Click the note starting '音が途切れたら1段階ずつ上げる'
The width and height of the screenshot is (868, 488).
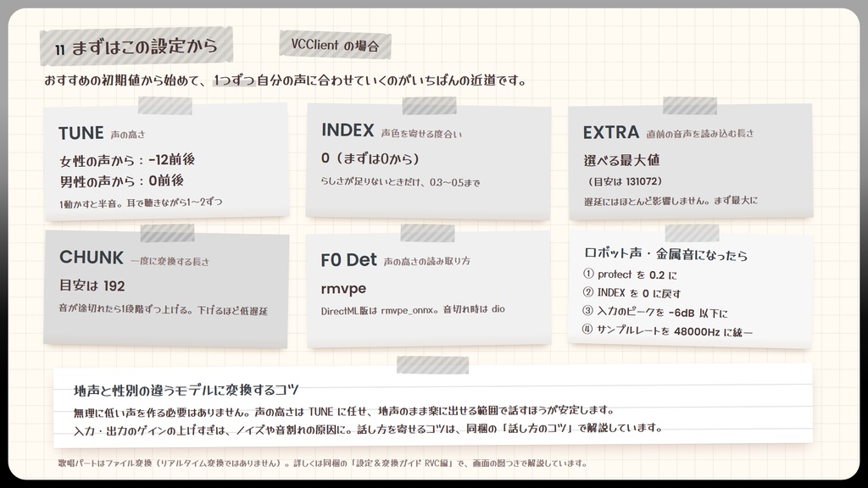coord(164,309)
